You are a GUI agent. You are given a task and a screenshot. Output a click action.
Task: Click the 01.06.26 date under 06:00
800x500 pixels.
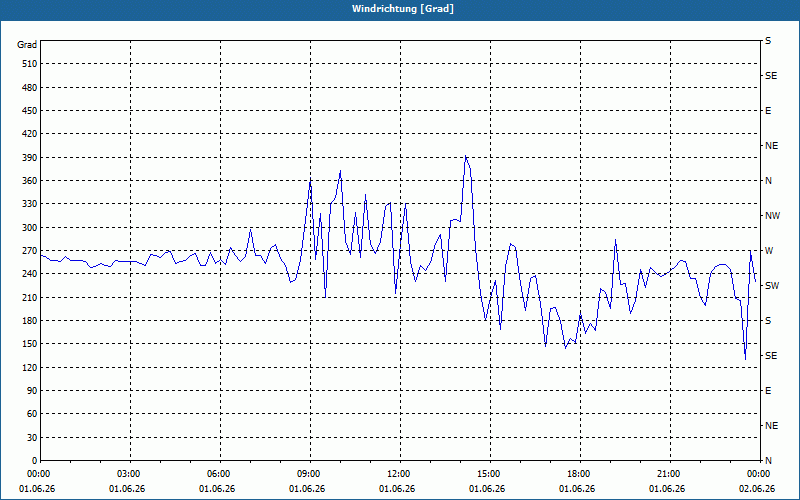(217, 489)
